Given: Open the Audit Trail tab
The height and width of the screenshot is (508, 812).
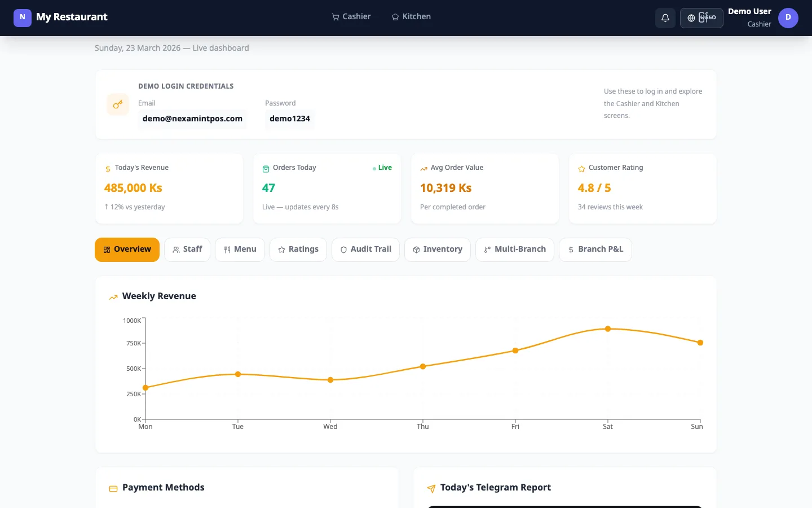Looking at the screenshot, I should coord(365,249).
